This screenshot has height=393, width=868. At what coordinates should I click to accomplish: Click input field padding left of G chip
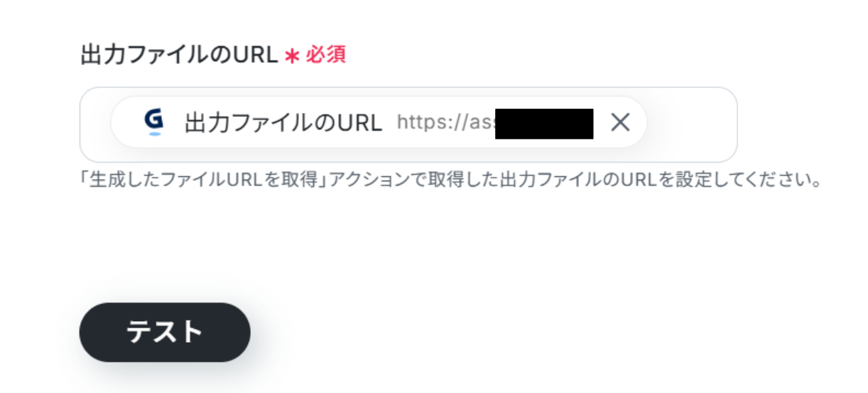click(x=96, y=124)
